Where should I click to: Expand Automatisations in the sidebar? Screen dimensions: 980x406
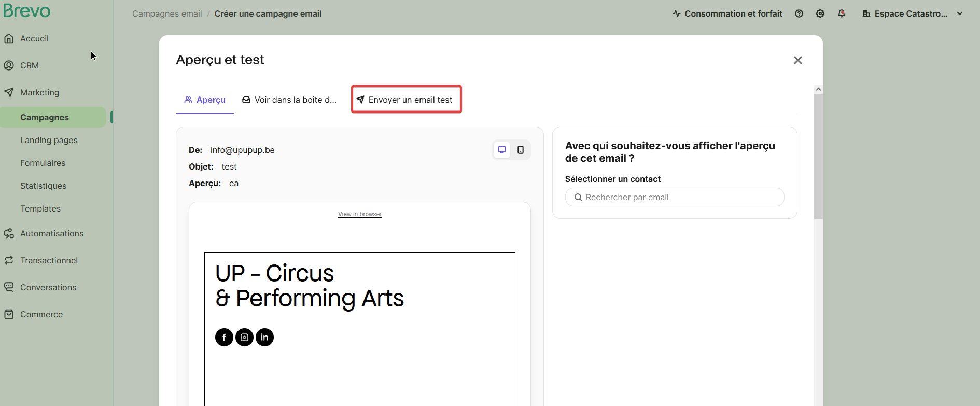[x=51, y=233]
